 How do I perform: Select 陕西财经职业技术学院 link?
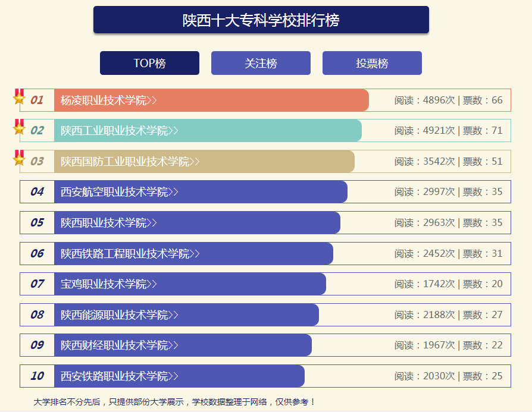tap(119, 345)
